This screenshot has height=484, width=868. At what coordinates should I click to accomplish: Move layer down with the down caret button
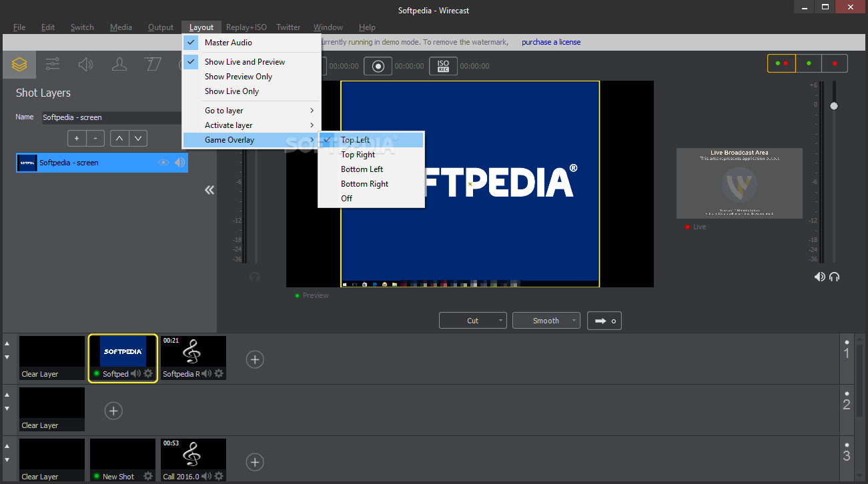138,139
